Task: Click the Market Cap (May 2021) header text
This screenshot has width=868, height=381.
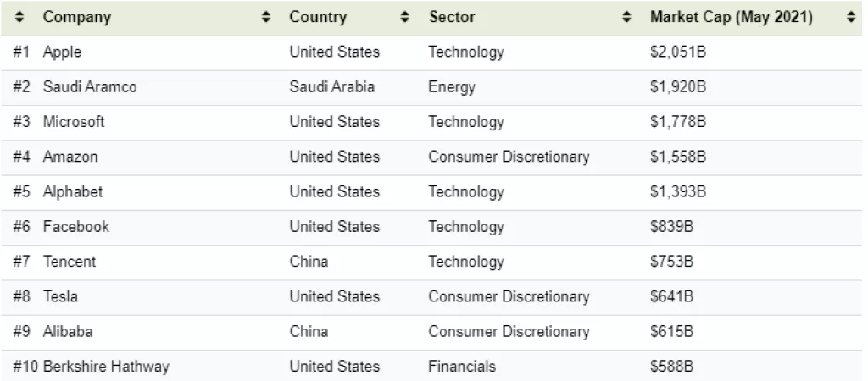Action: click(731, 17)
